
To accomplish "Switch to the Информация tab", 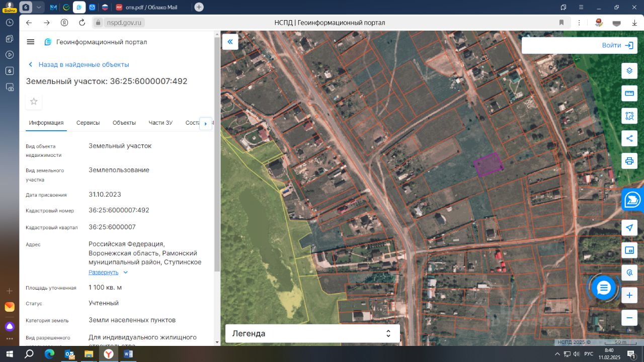I will click(x=46, y=123).
